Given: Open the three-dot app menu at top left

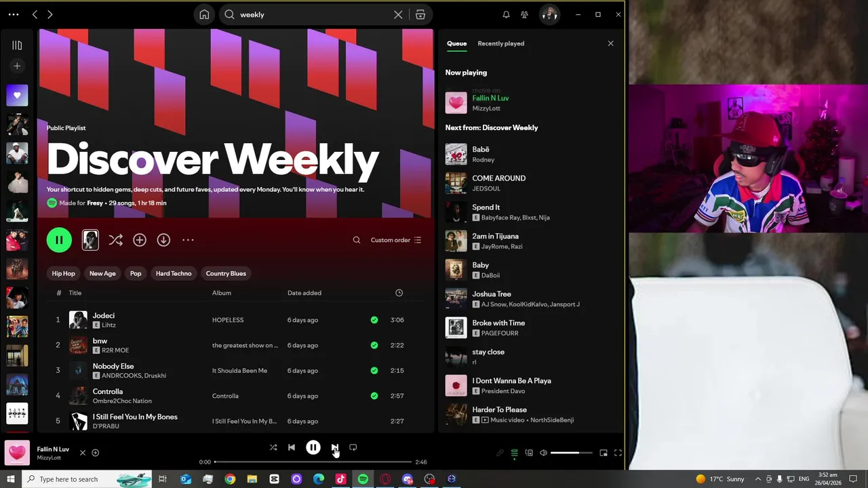Looking at the screenshot, I should [x=14, y=14].
